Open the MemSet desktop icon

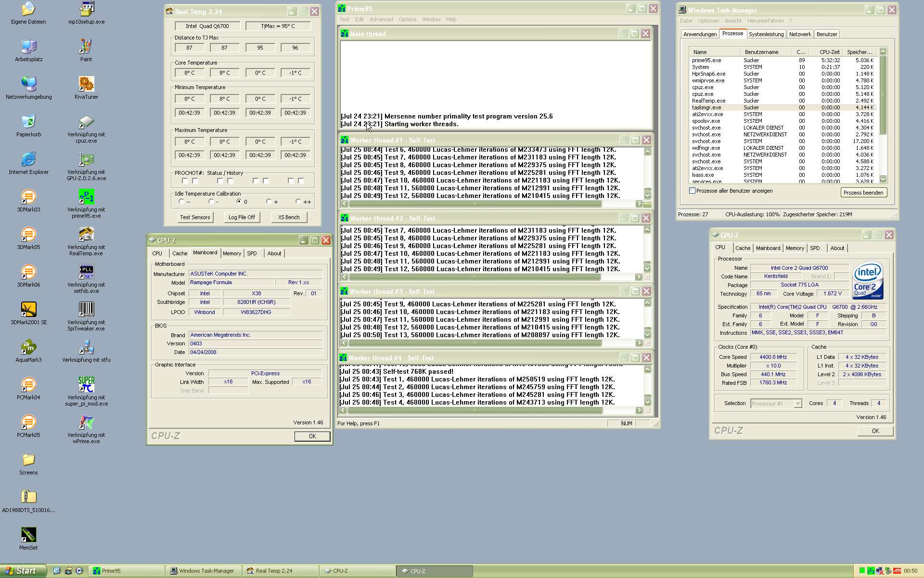[28, 535]
